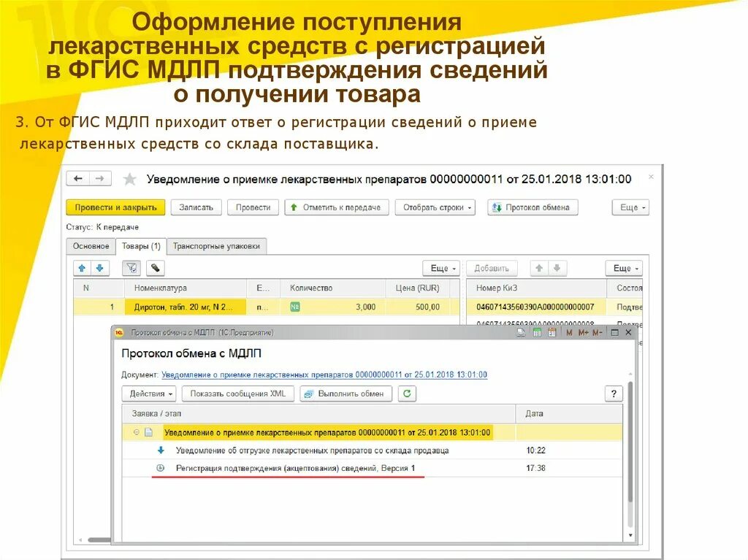Select KiZ number 04607143560390A000000000007

point(535,307)
